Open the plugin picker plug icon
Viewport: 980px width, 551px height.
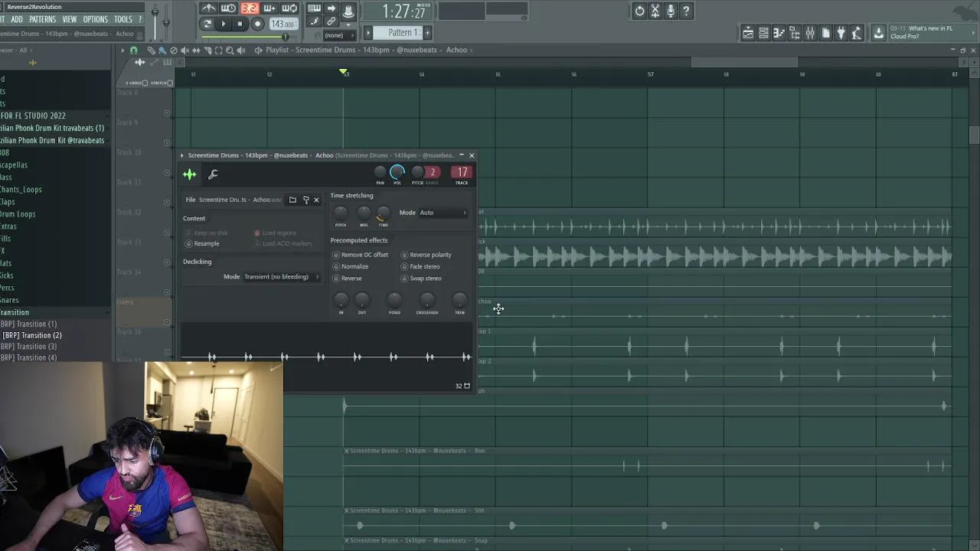841,33
